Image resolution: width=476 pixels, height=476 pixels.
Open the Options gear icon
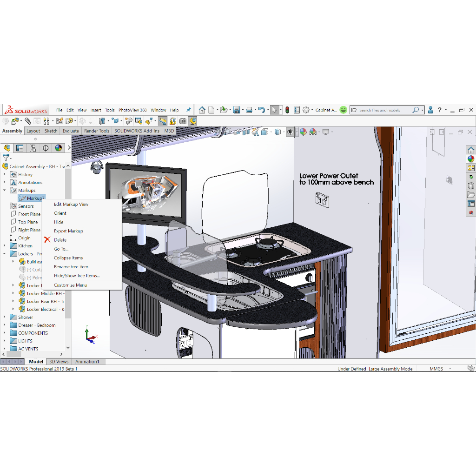[x=306, y=110]
